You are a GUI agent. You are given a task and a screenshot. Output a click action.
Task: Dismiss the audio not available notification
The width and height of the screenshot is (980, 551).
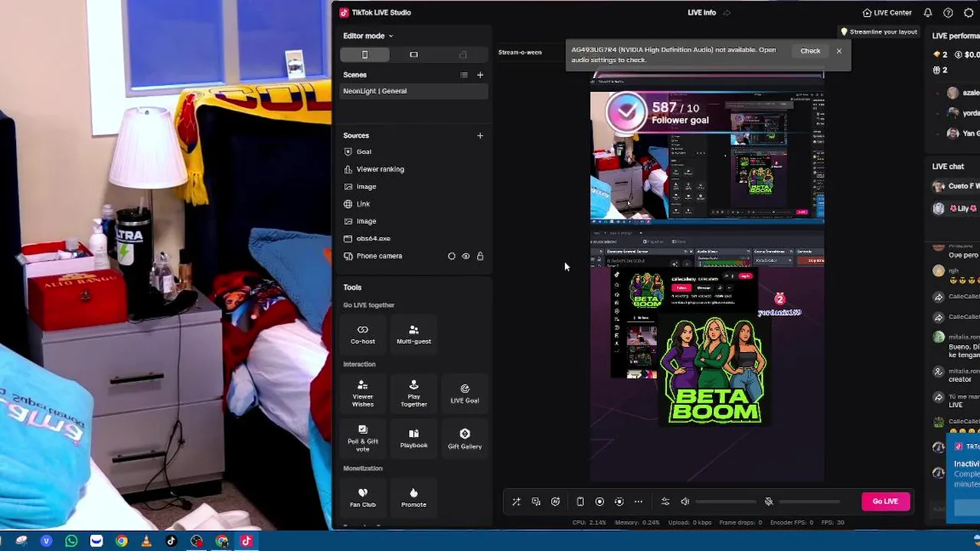839,51
